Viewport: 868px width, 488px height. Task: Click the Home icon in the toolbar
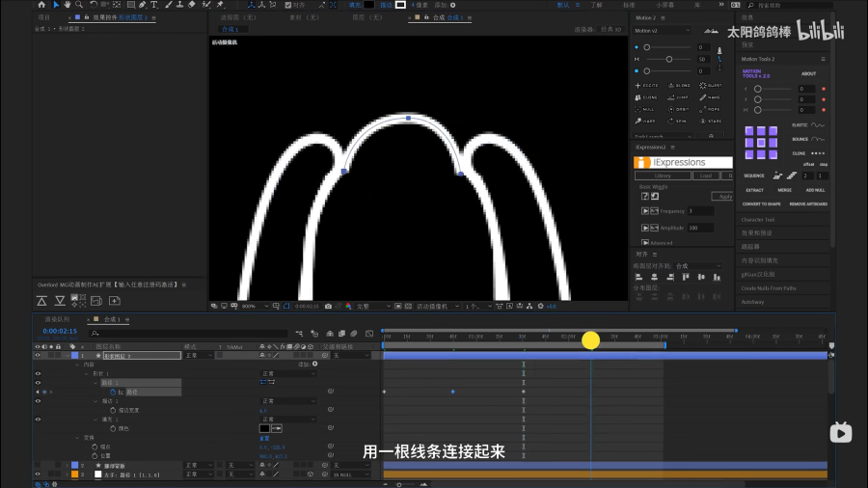click(x=41, y=5)
